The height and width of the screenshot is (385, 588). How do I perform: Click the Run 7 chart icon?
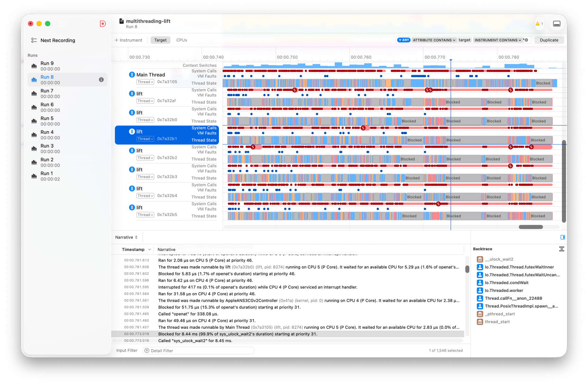click(34, 93)
